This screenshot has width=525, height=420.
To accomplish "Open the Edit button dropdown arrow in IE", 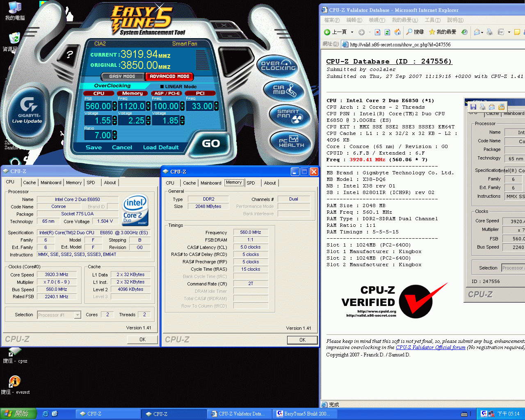I will (x=509, y=32).
